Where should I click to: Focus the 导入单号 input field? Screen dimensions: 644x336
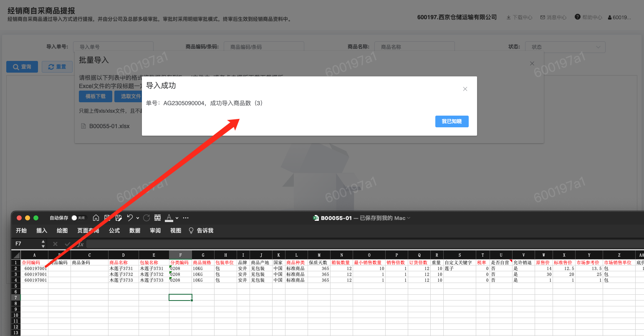pyautogui.click(x=113, y=47)
